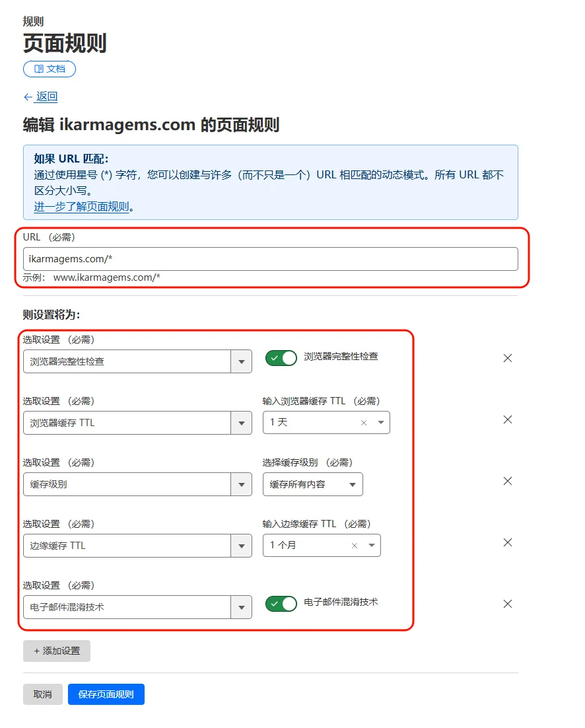Expand the 选择缓存级别 dropdown showing 缓存所有内容
This screenshot has width=585, height=728.
(354, 484)
